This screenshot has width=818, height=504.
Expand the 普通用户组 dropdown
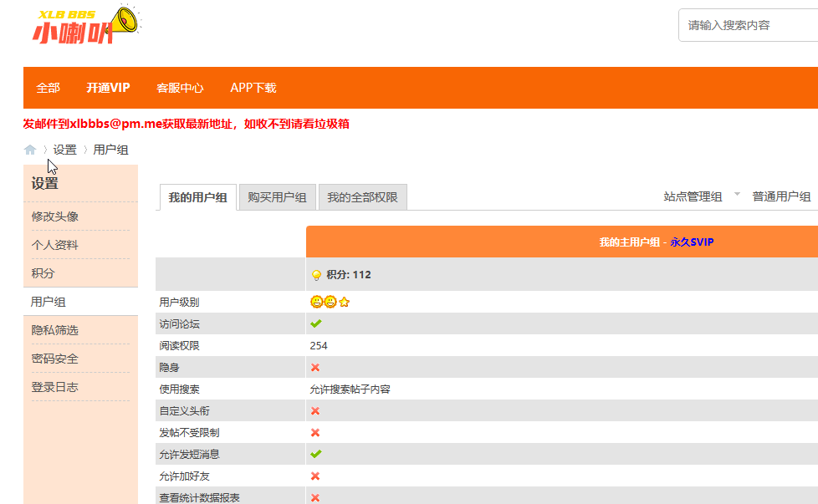click(781, 196)
